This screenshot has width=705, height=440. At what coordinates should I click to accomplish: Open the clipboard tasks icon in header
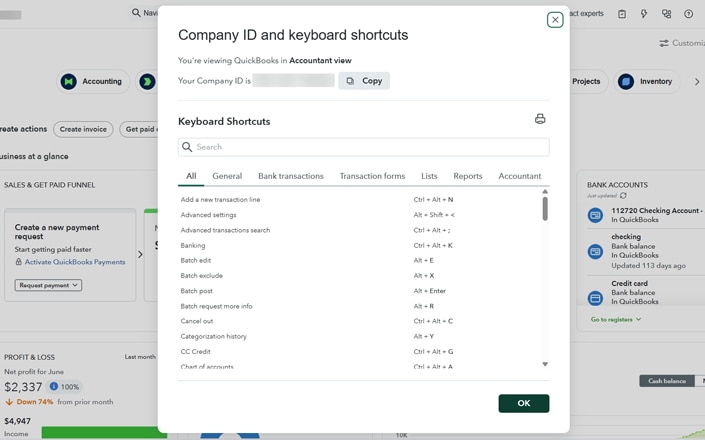[x=622, y=14]
